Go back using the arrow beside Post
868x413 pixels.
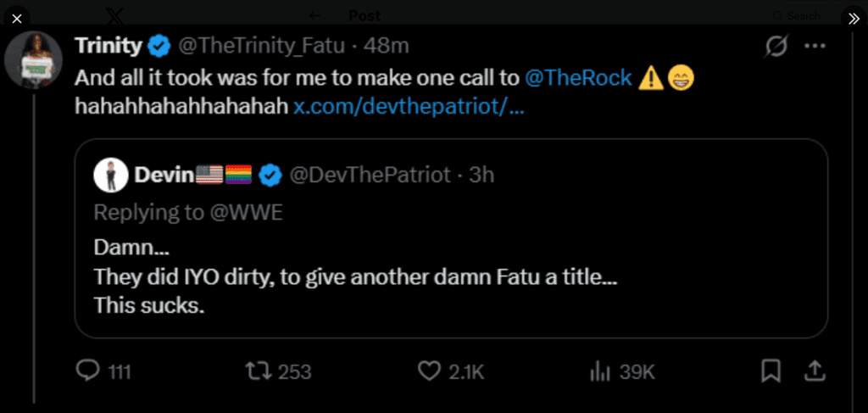315,15
